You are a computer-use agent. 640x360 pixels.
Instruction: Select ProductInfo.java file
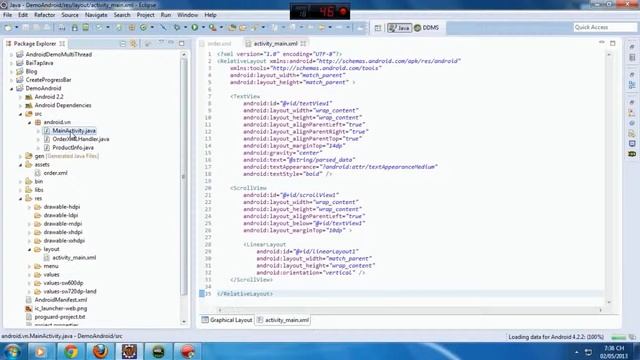coord(73,148)
